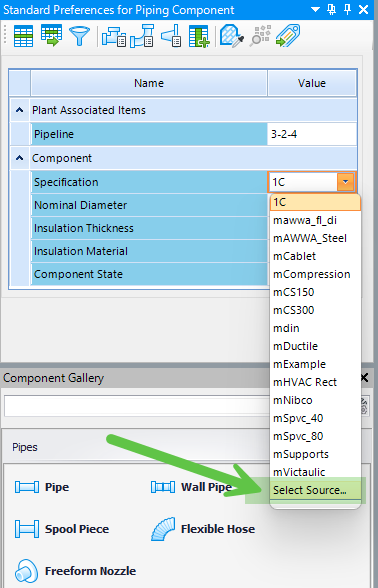The width and height of the screenshot is (378, 588).
Task: Click the Value column header
Action: coord(312,83)
